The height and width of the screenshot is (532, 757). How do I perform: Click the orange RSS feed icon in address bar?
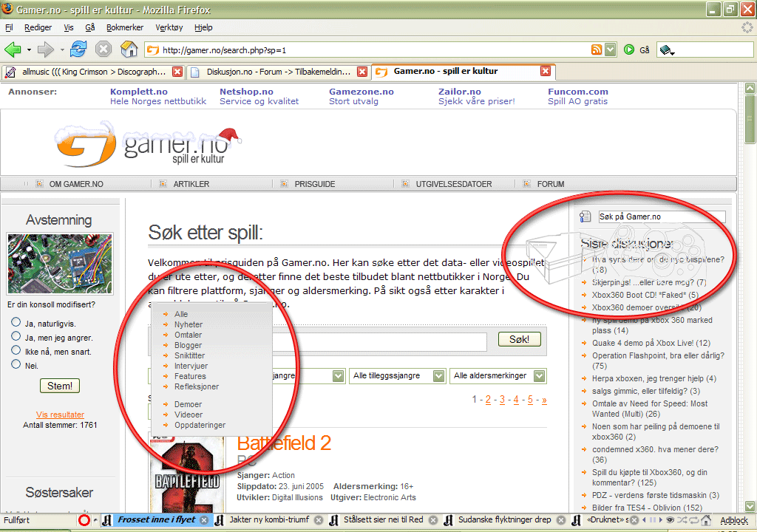click(x=597, y=50)
